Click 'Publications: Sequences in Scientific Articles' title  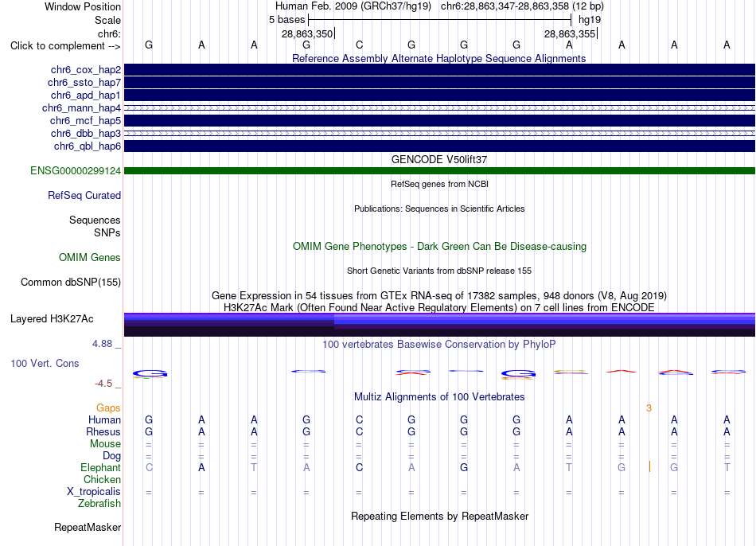(439, 209)
